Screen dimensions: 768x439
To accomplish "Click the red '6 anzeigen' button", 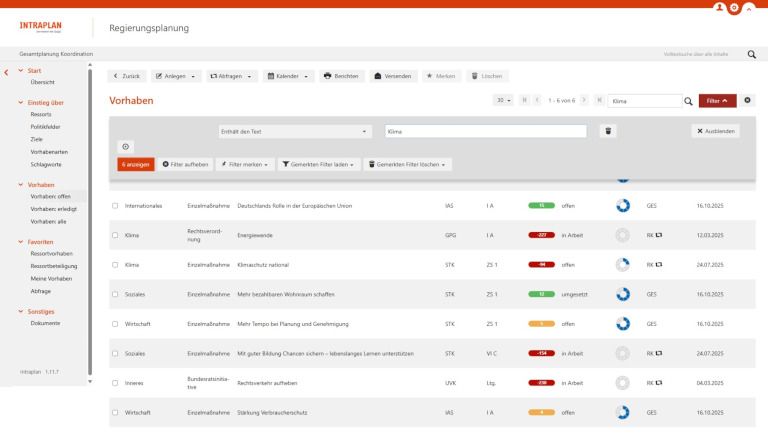I will point(134,164).
